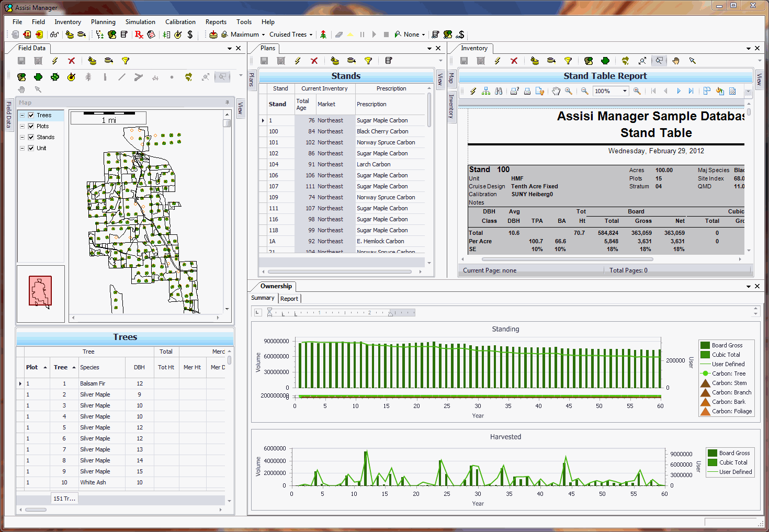
Task: Toggle the Trees layer checkbox
Action: point(31,115)
